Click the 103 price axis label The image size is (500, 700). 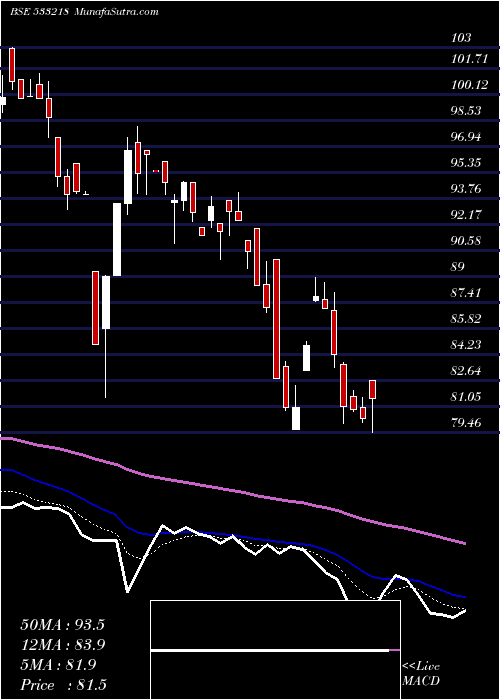click(x=461, y=38)
